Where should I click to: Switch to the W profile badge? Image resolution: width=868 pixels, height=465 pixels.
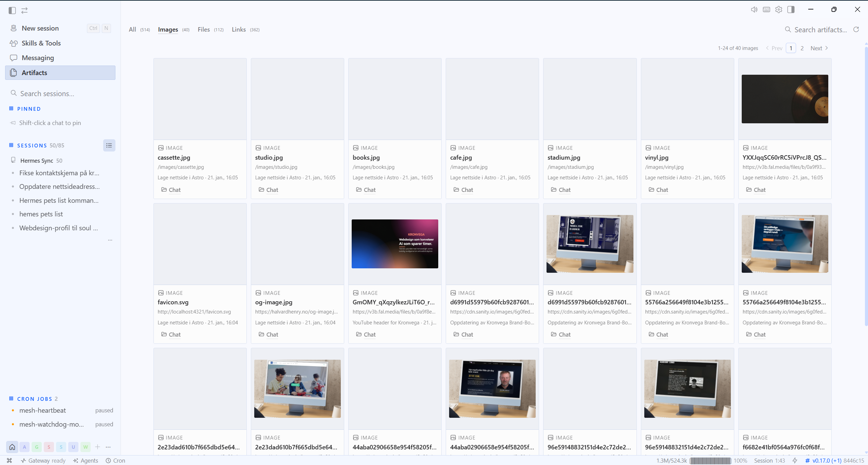tap(86, 447)
